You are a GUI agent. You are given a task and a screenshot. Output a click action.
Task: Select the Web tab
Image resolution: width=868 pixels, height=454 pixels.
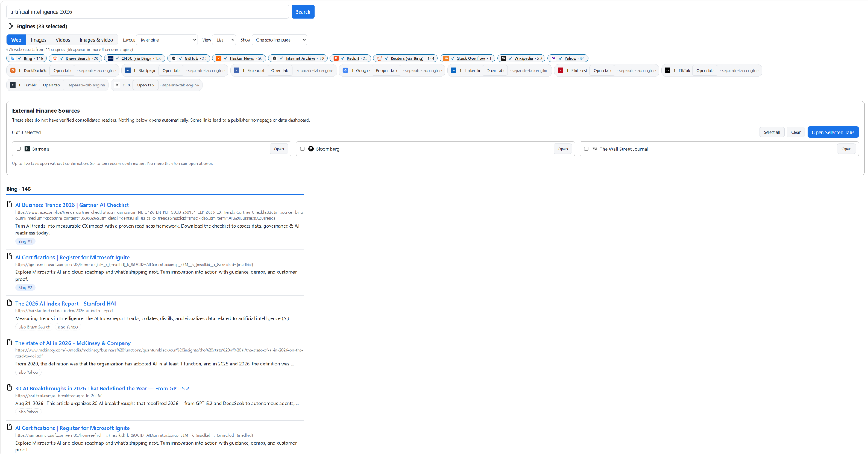(x=16, y=40)
